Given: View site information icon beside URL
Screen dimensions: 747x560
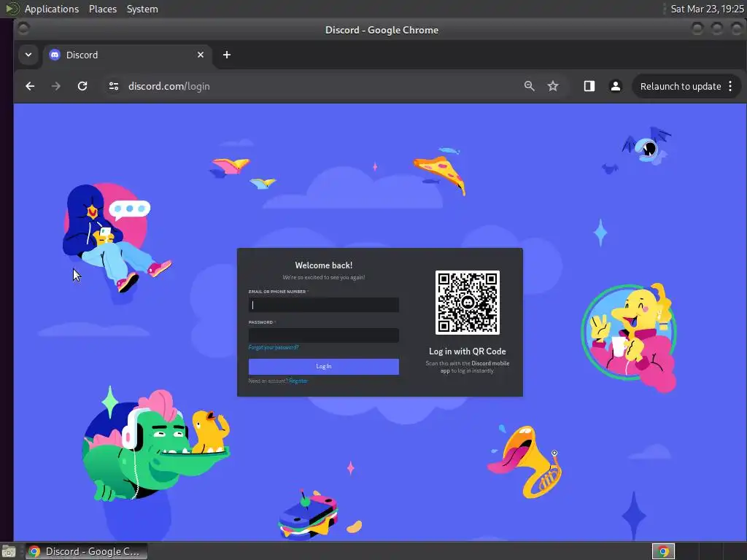Looking at the screenshot, I should pos(113,86).
